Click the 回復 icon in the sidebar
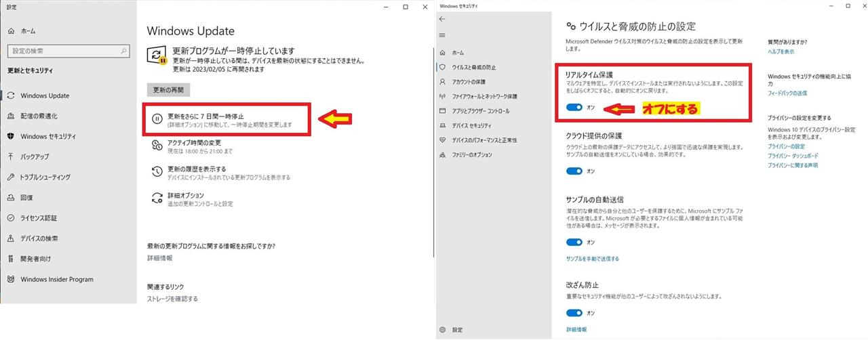Image resolution: width=868 pixels, height=340 pixels. tap(11, 197)
